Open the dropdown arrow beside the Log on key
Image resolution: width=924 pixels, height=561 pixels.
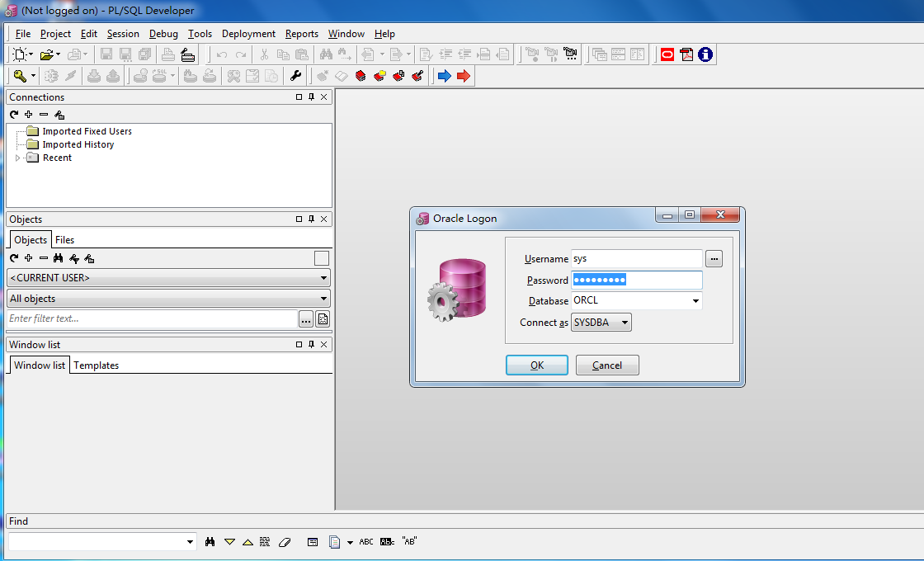(33, 76)
